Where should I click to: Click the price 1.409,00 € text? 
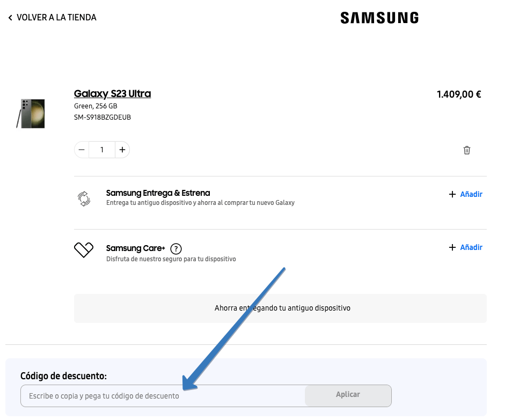[x=459, y=94]
